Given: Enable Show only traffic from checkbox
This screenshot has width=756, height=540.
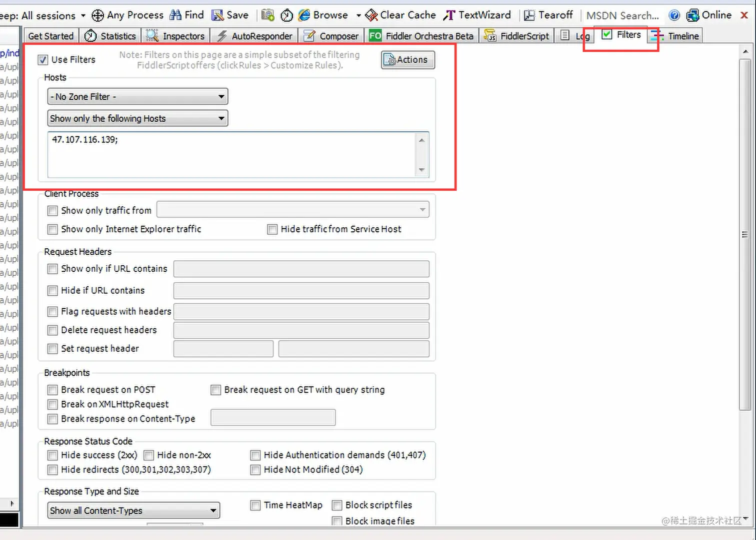Looking at the screenshot, I should point(52,211).
